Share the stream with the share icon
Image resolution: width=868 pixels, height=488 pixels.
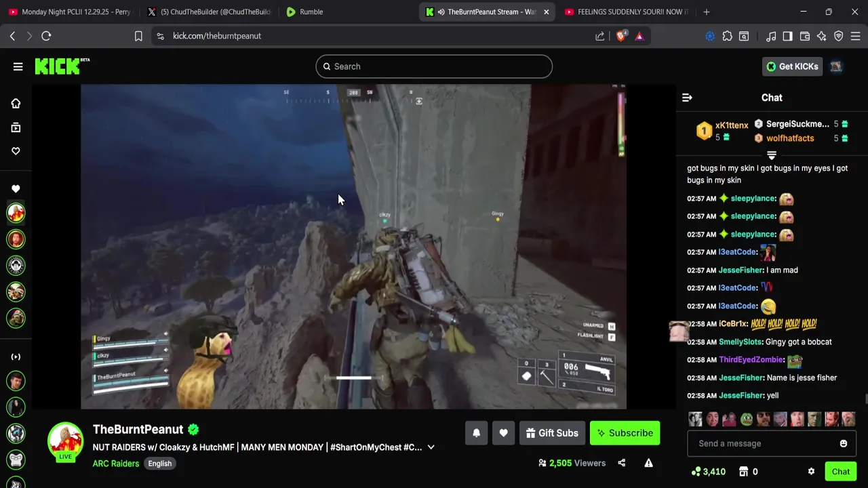pos(621,463)
